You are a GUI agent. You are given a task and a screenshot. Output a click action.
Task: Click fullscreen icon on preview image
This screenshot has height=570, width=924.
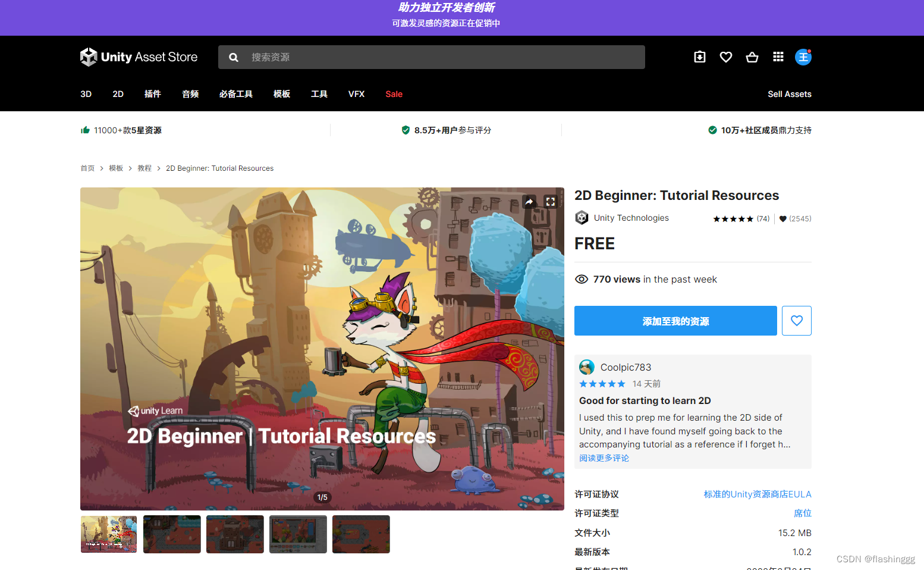[551, 202]
